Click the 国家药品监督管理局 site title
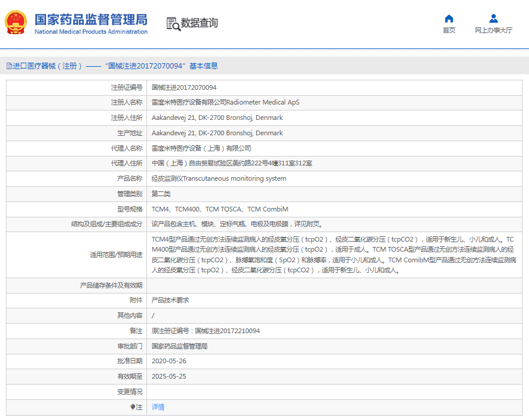The width and height of the screenshot is (529, 420). pos(90,19)
